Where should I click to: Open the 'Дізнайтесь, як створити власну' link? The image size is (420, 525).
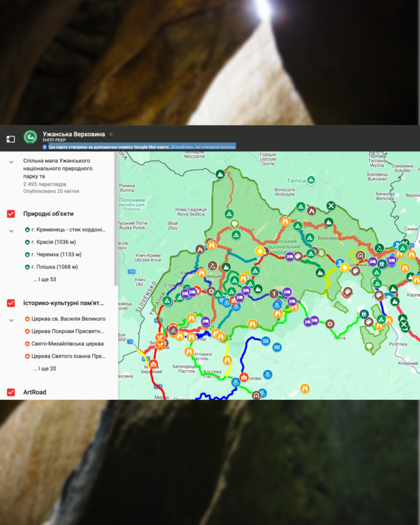click(203, 147)
